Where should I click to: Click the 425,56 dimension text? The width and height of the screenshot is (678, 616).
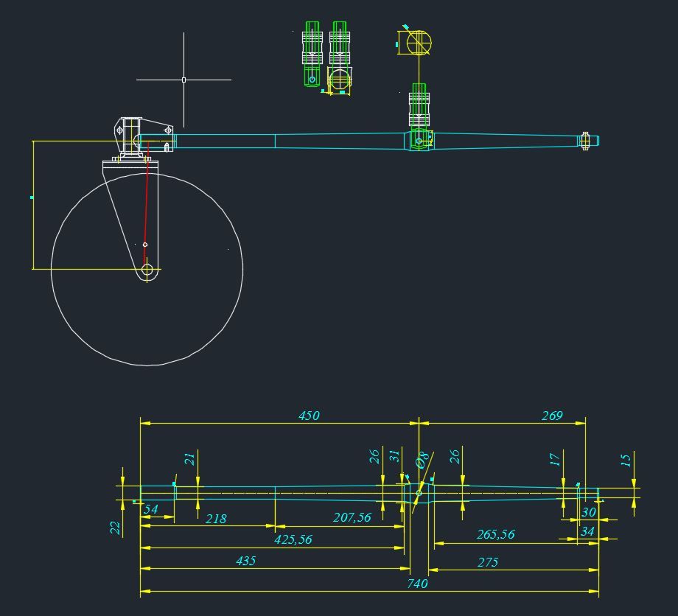[293, 539]
